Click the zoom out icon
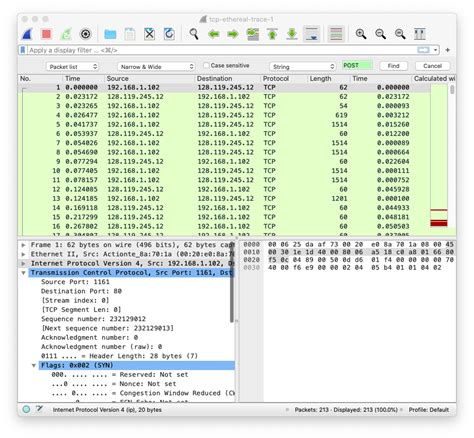Screen dimensions: 474x438 (x=380, y=34)
